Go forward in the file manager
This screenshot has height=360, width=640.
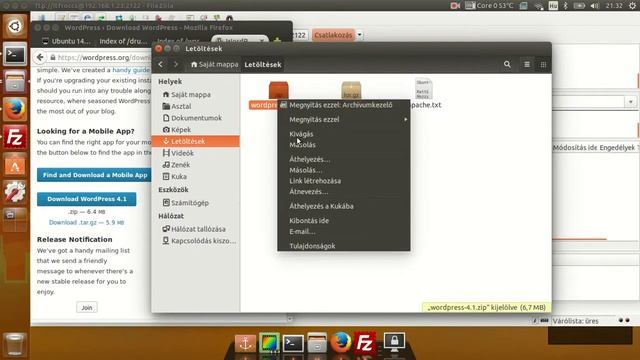tap(176, 64)
